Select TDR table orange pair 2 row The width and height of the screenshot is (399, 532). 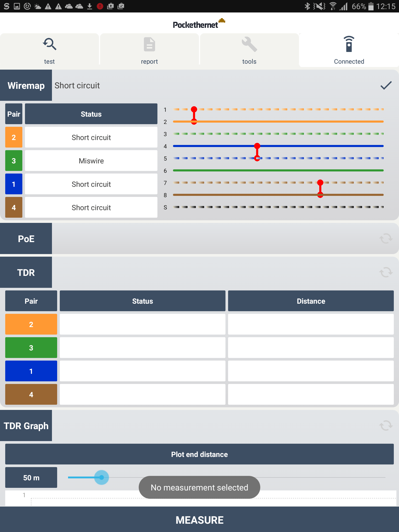pos(31,324)
